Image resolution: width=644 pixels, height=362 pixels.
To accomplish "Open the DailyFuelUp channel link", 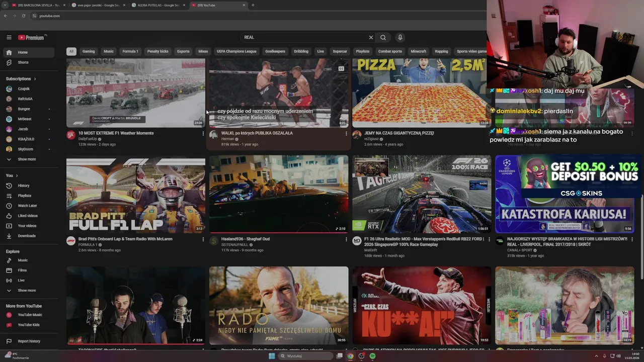I will coord(88,139).
